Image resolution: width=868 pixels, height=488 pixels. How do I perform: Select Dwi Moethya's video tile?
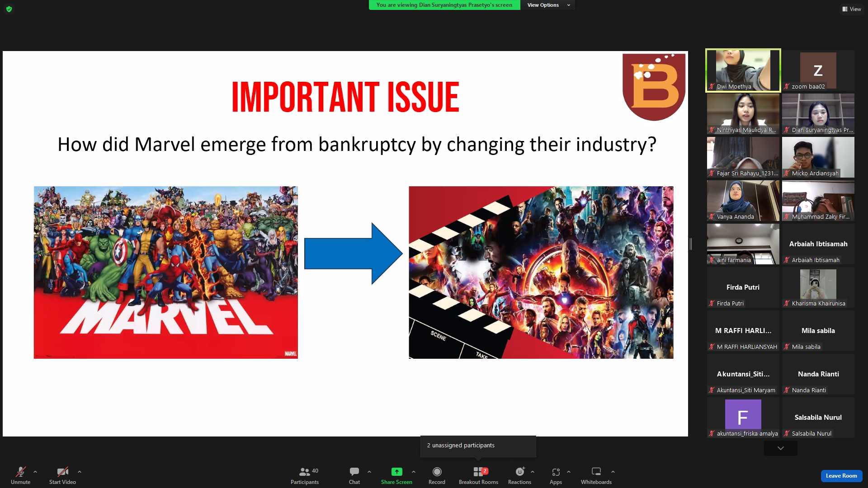(x=743, y=70)
